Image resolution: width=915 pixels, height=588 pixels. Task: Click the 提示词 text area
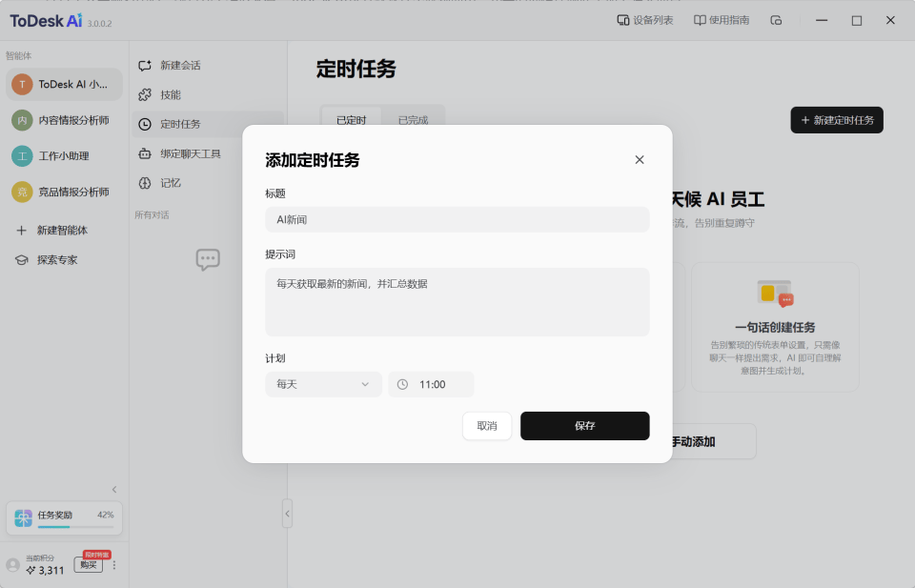tap(457, 301)
